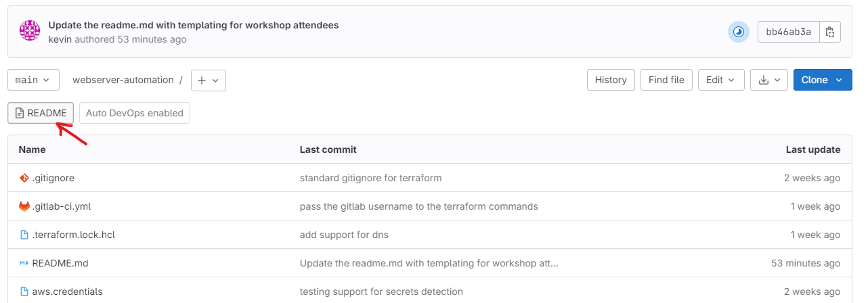Image resolution: width=868 pixels, height=303 pixels.
Task: Open the pipeline status icon
Action: 739,32
